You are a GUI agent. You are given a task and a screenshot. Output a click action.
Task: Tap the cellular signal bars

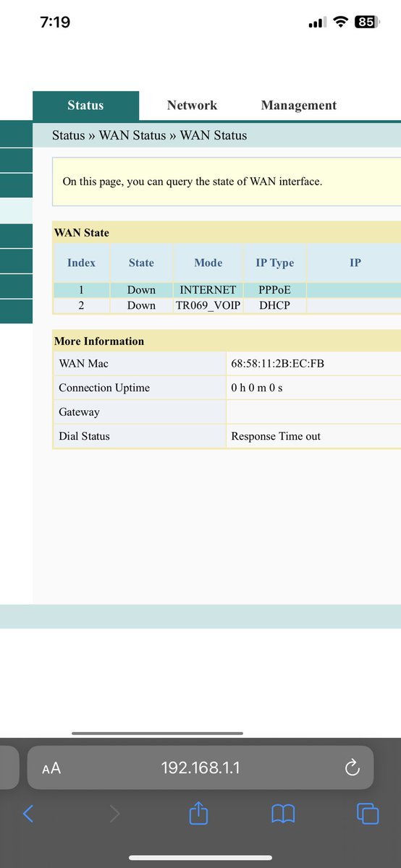pos(317,23)
